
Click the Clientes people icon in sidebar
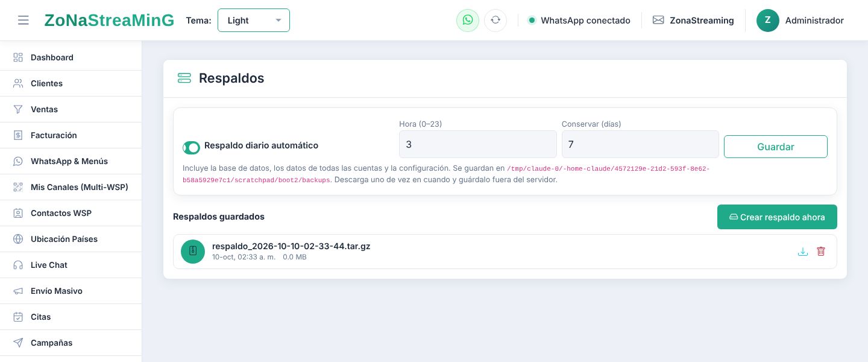click(18, 83)
